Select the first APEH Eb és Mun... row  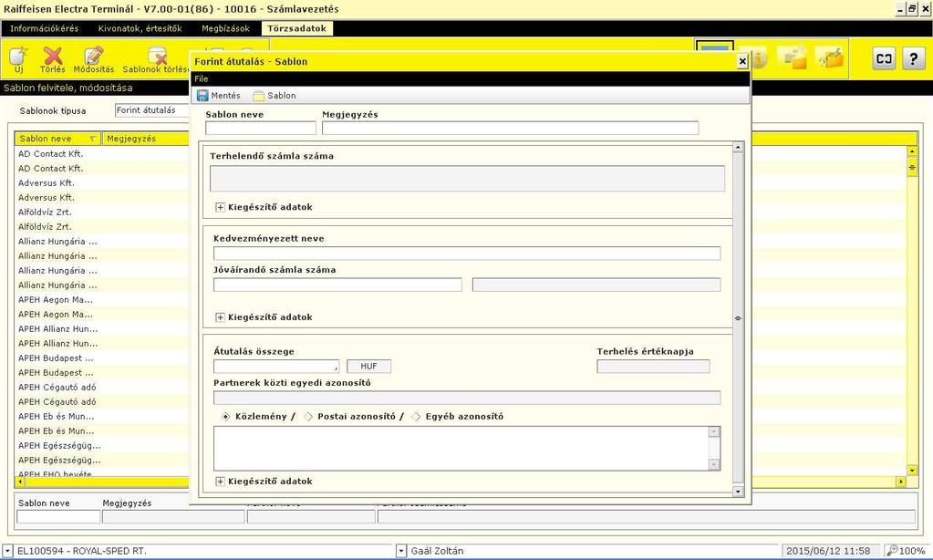102,416
